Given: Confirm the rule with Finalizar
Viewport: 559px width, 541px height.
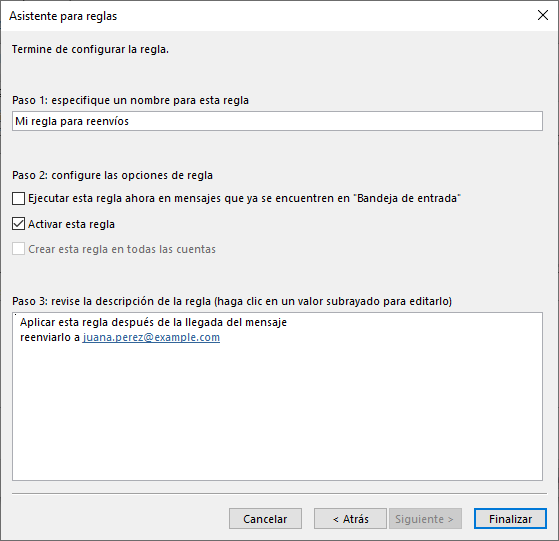Looking at the screenshot, I should pyautogui.click(x=510, y=519).
